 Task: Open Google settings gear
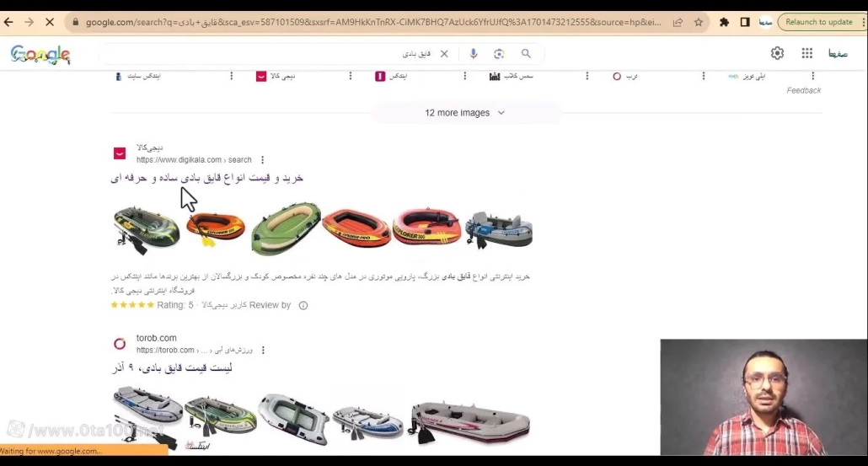(x=777, y=53)
